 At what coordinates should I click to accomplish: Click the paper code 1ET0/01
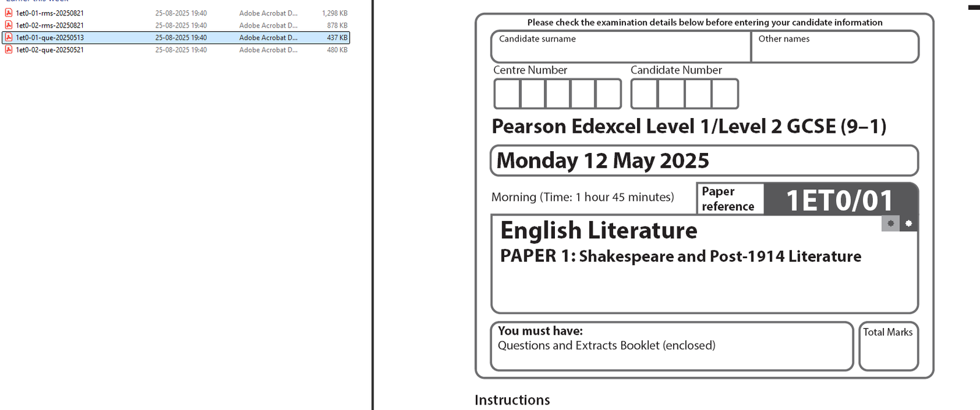tap(840, 200)
